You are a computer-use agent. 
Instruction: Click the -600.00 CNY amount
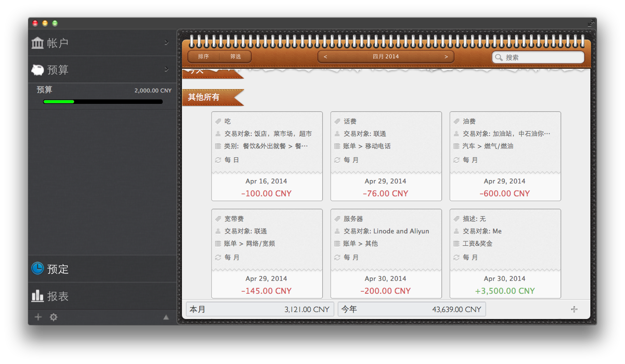click(x=505, y=193)
